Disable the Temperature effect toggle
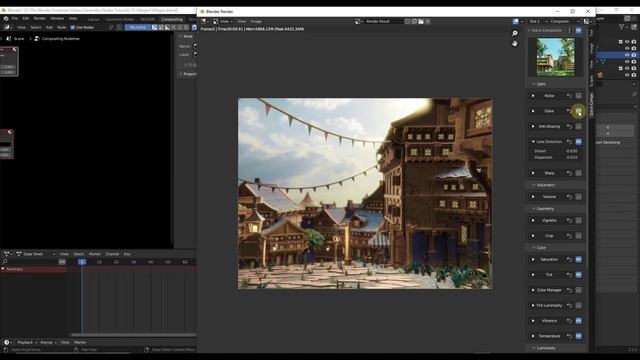 pyautogui.click(x=578, y=336)
